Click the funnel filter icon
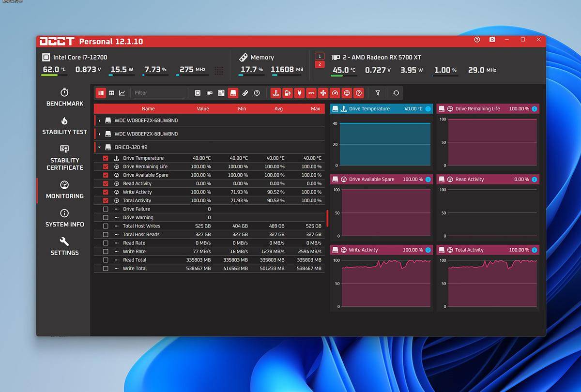The height and width of the screenshot is (392, 581). [x=378, y=93]
